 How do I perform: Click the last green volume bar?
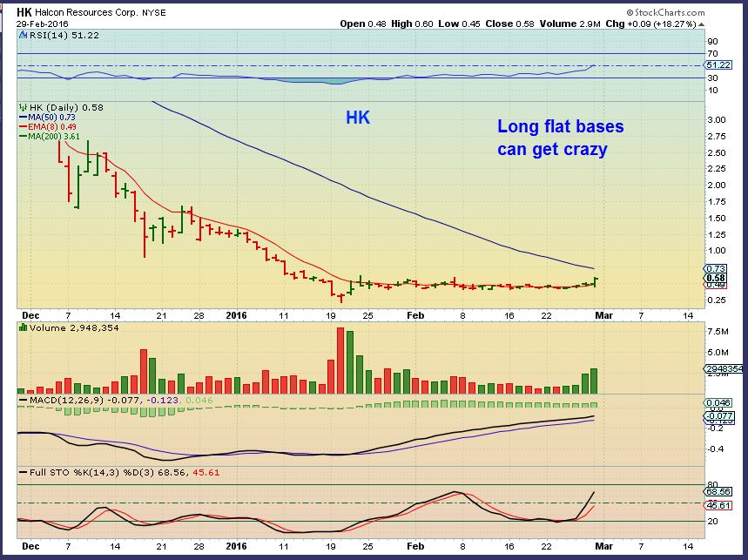594,381
